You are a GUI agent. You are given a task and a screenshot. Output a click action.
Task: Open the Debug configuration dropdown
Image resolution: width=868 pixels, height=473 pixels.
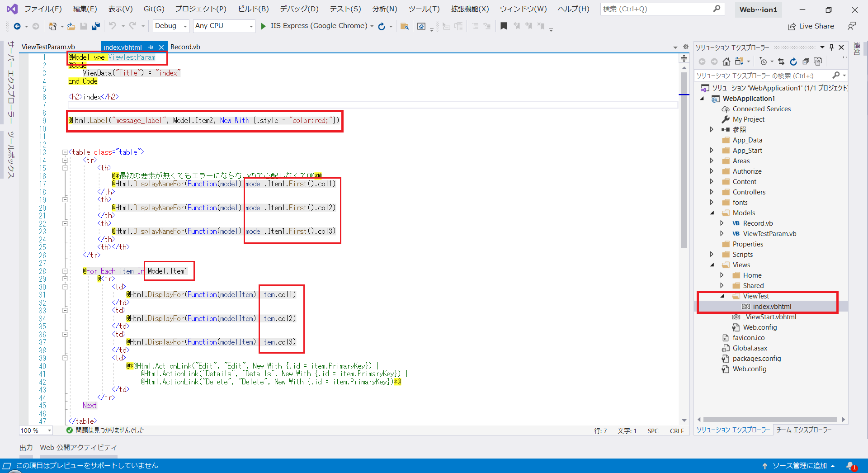click(185, 26)
